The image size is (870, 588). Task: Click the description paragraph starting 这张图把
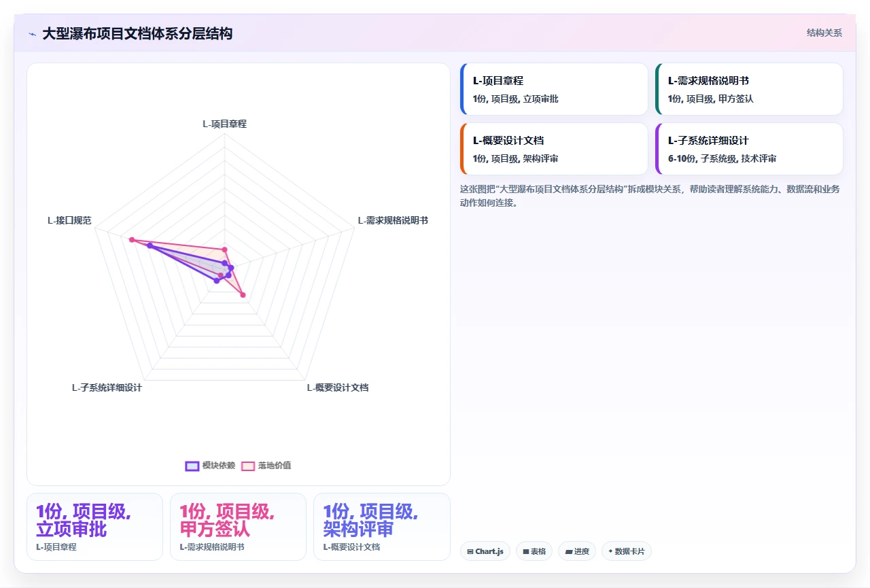(650, 196)
